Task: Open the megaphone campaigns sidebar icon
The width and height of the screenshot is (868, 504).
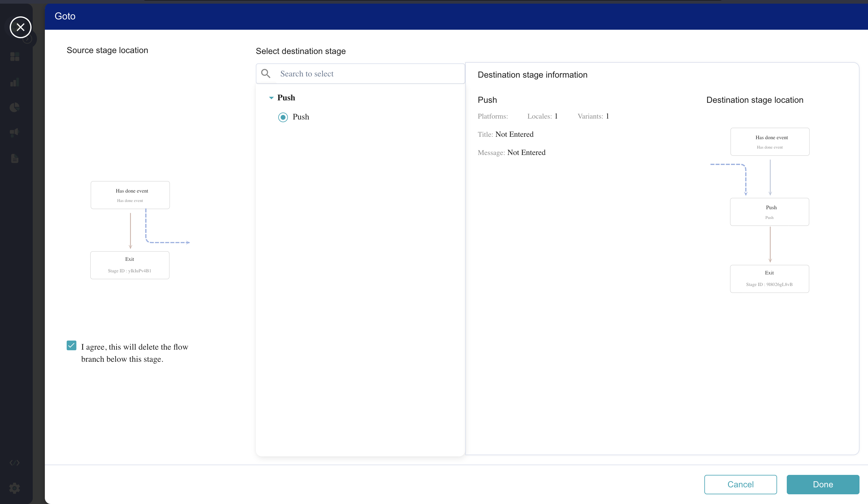Action: (x=15, y=133)
